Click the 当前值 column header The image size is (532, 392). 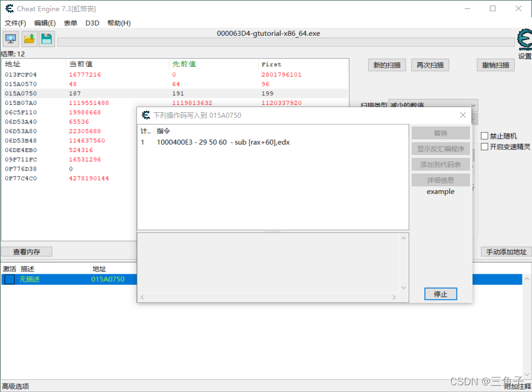click(117, 64)
